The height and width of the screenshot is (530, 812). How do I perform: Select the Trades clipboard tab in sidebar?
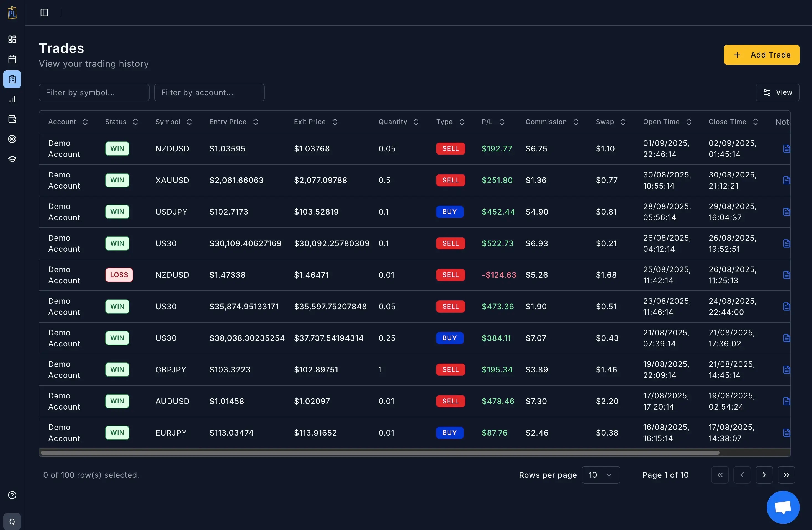(x=12, y=79)
